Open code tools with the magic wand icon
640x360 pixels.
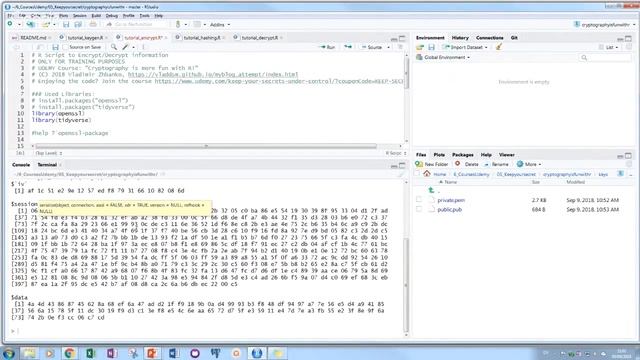point(125,47)
